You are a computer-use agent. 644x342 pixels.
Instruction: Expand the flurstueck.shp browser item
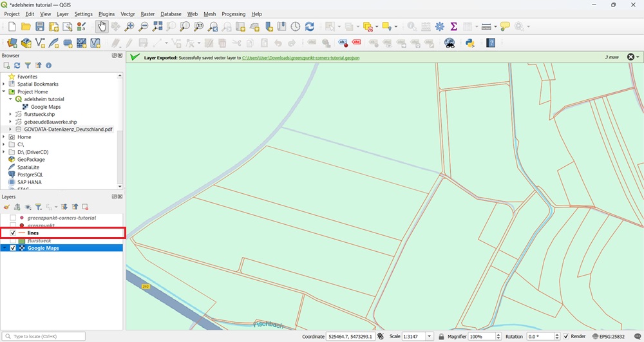coord(11,114)
